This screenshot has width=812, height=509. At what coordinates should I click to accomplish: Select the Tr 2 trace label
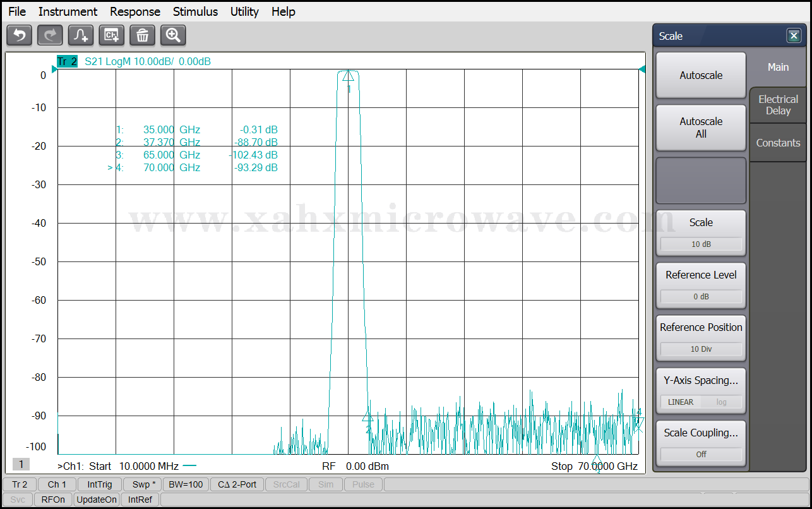click(x=67, y=61)
